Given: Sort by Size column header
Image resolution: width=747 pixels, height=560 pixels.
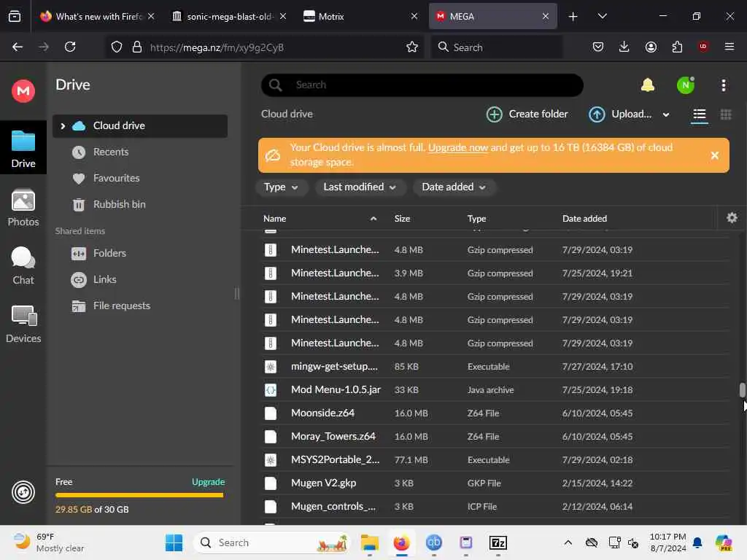Looking at the screenshot, I should pos(402,219).
